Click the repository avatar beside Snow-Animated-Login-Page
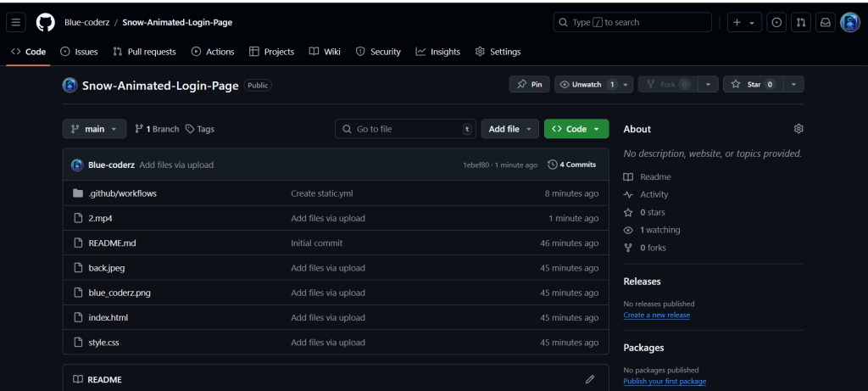Screen dimensions: 868x391 (x=70, y=86)
